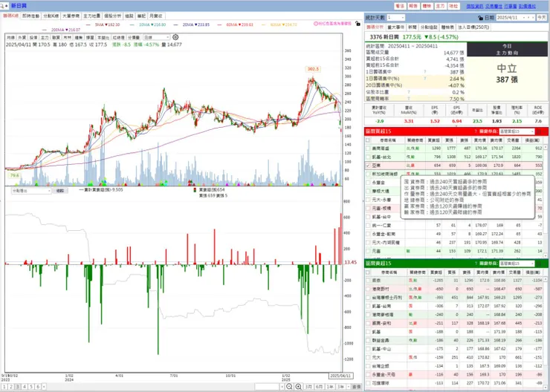Toggle the select-all checkbox in sell table header
Viewport: 550px width, 392px height.
click(x=368, y=272)
